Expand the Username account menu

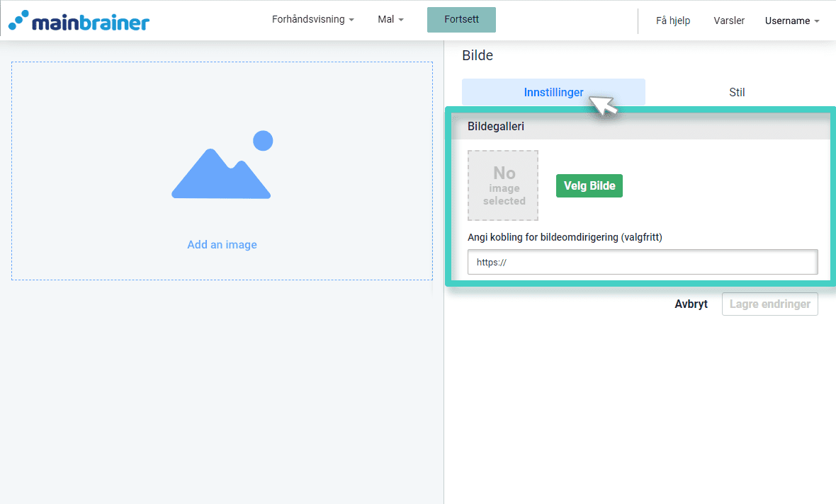tap(791, 21)
